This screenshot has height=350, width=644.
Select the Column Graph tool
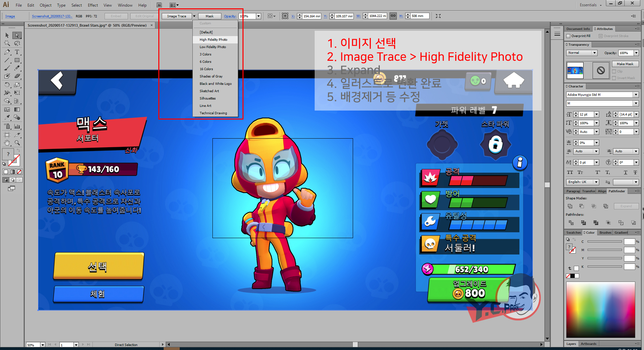[x=17, y=126]
